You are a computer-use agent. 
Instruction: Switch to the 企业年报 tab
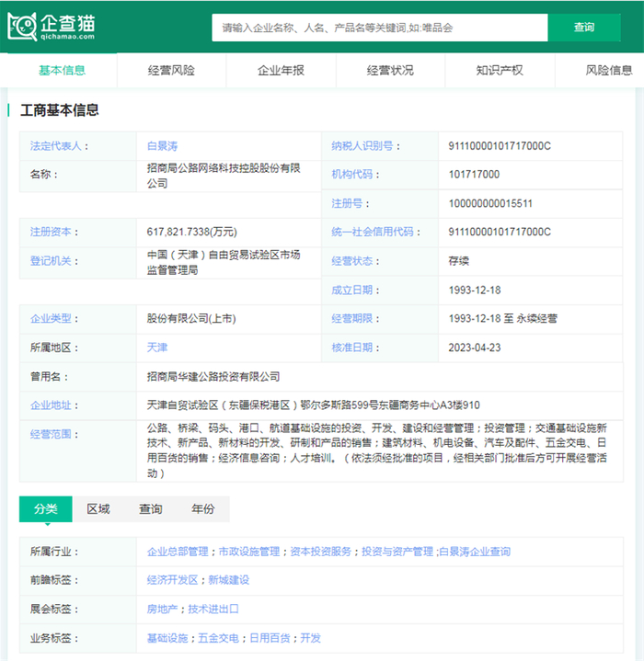281,70
